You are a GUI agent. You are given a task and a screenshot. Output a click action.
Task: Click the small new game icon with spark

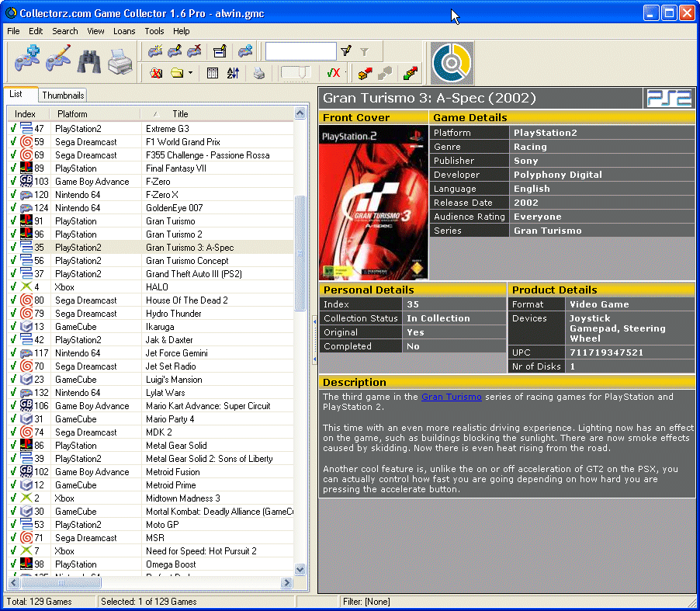(x=155, y=51)
